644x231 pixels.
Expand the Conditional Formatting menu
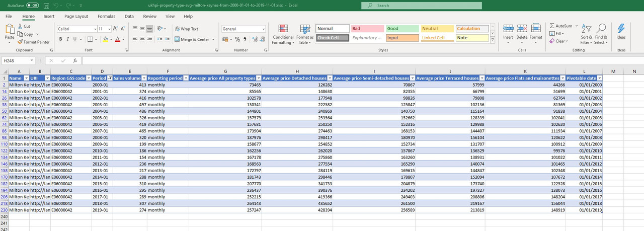pyautogui.click(x=283, y=33)
